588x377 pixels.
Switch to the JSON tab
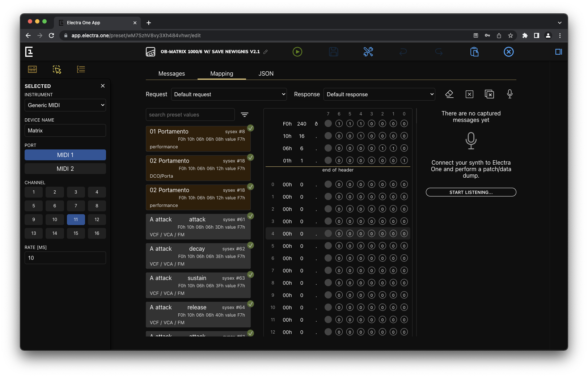point(266,73)
